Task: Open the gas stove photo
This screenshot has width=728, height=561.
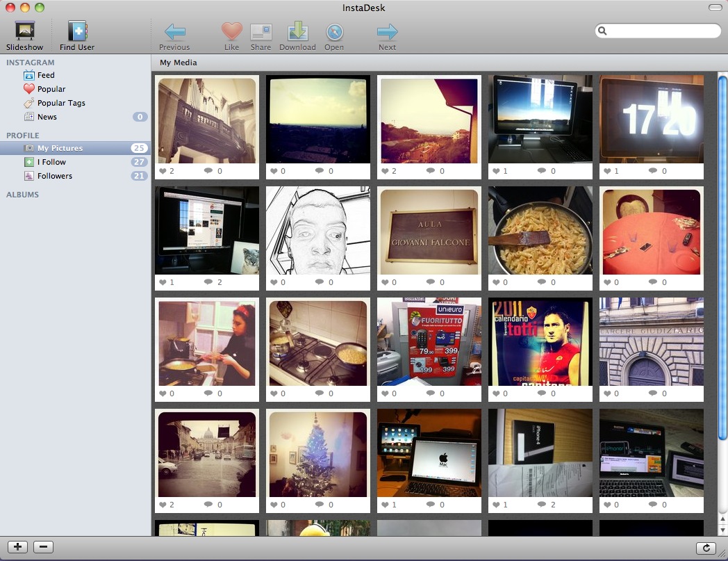Action: coord(318,343)
